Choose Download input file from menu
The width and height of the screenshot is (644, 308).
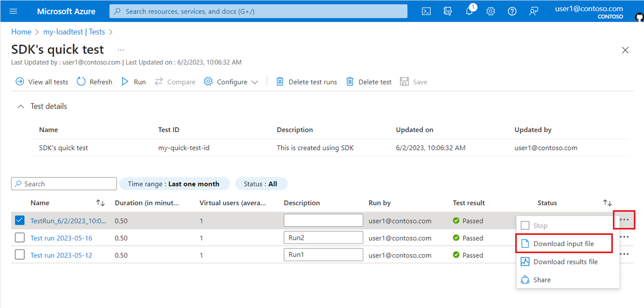click(x=563, y=243)
